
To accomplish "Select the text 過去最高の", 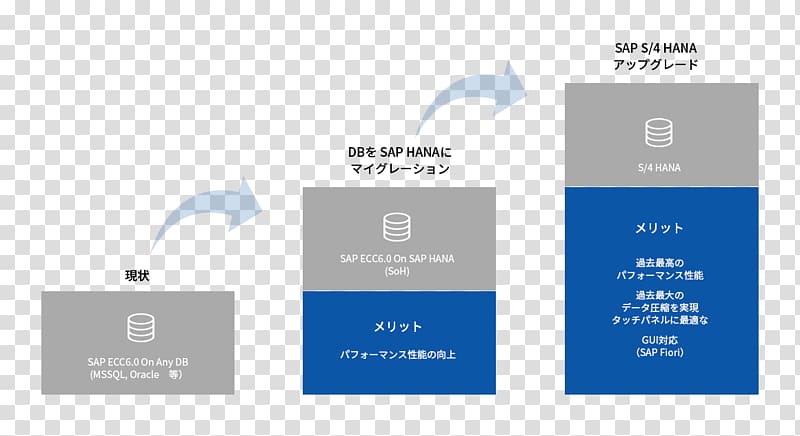I will [660, 263].
